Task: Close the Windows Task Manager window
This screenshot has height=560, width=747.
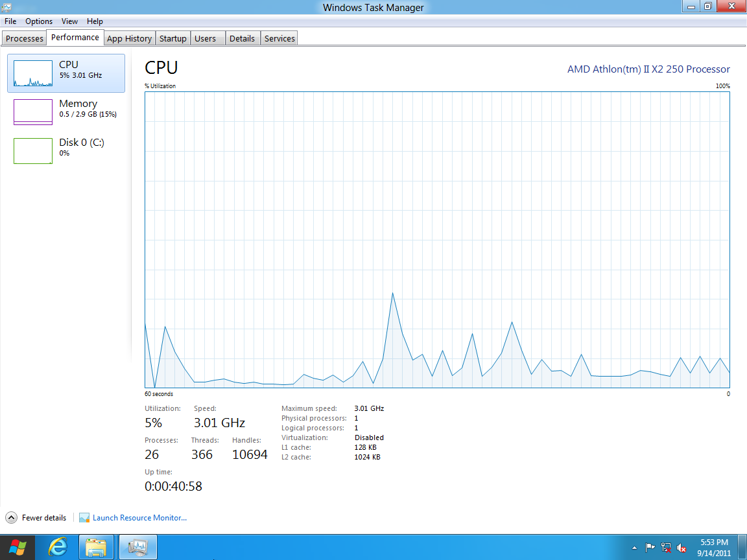Action: (x=731, y=6)
